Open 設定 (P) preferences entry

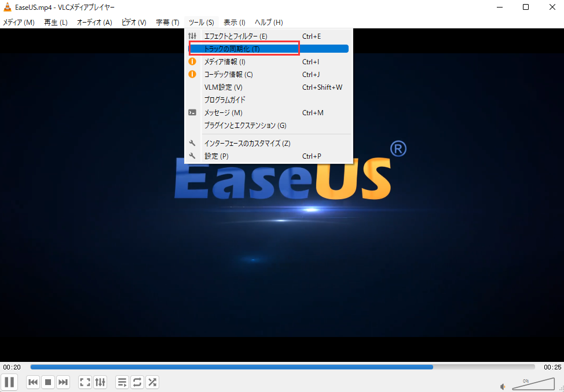pos(217,156)
